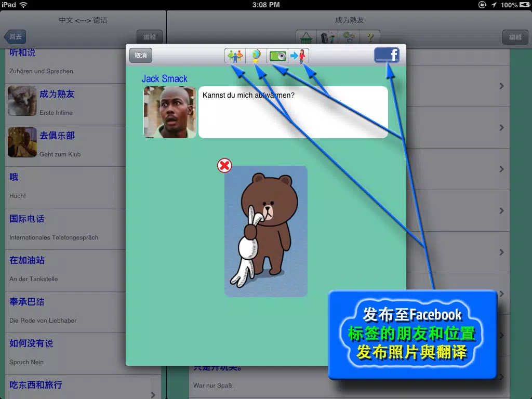Screen dimensions: 532x399
Task: Tap the 3:08 PM clock
Action: point(266,5)
